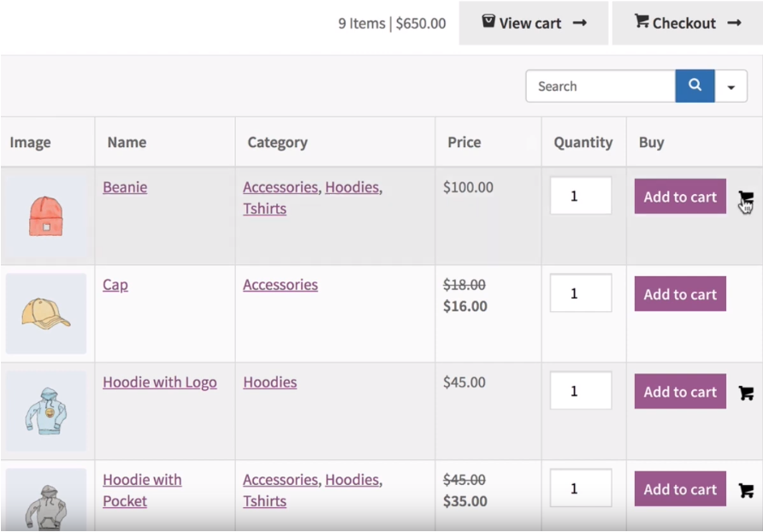Click Beanie quantity field
Viewport: 763px width, 532px height.
click(580, 196)
